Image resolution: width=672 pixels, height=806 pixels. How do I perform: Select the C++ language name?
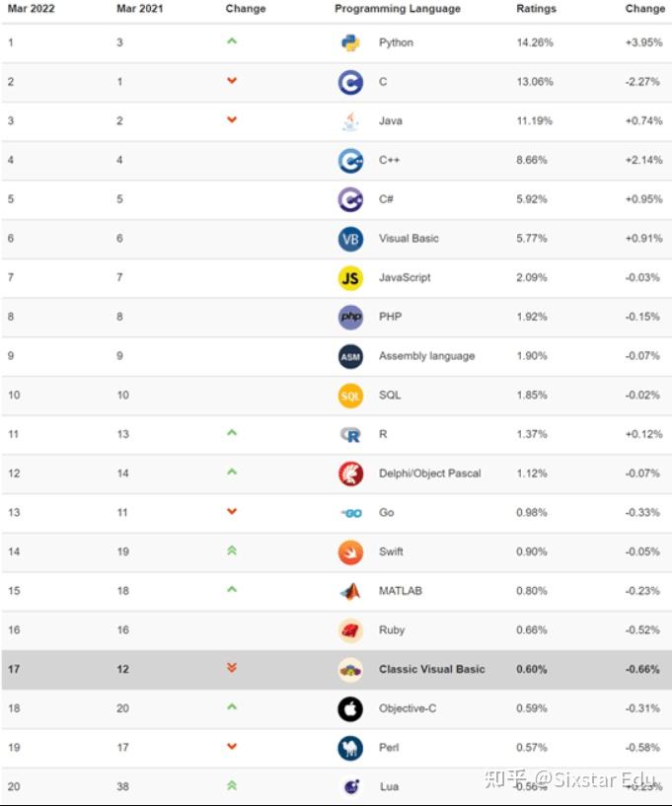389,160
